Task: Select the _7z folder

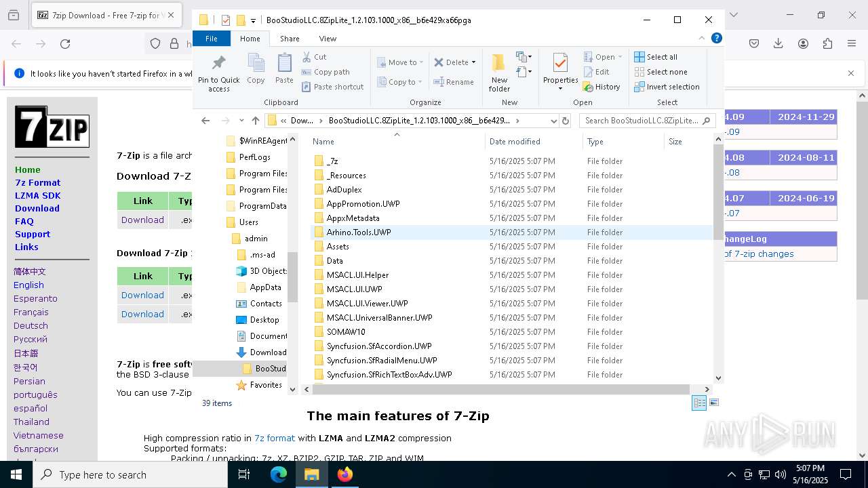Action: coord(332,161)
